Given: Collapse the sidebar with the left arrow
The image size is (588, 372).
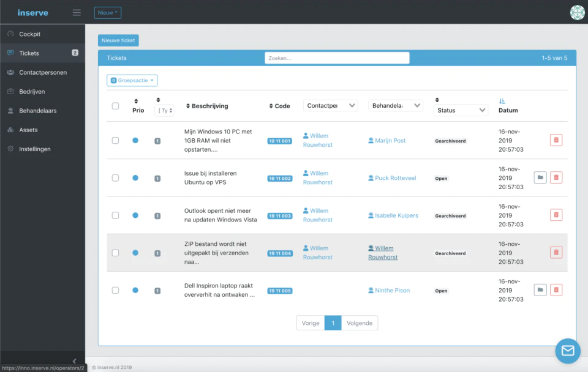Looking at the screenshot, I should pos(74,361).
